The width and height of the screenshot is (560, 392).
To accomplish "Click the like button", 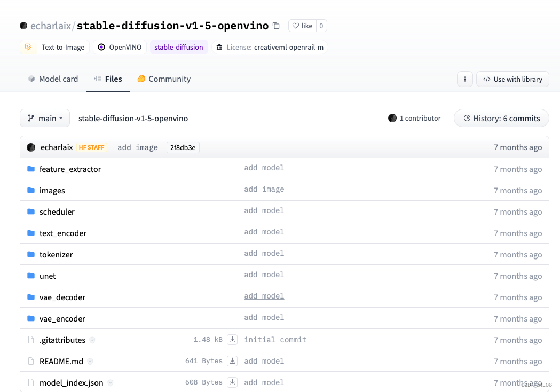I will tap(303, 26).
